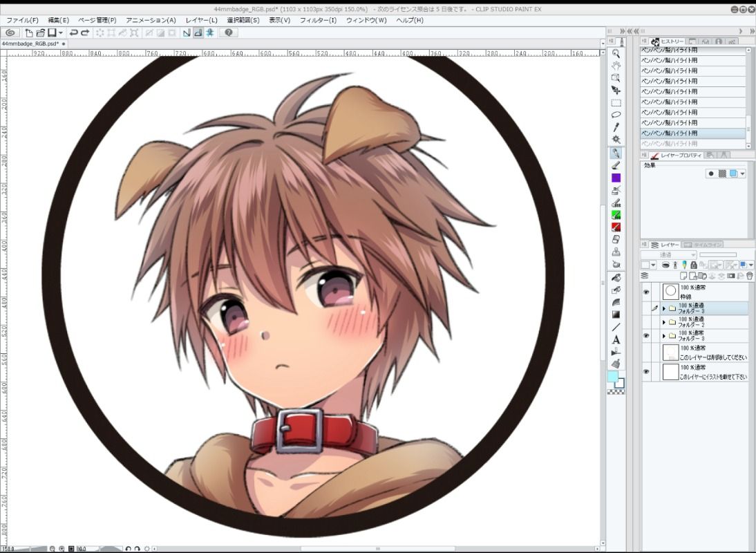
Task: Undo the last action with Undo arrow
Action: click(73, 32)
